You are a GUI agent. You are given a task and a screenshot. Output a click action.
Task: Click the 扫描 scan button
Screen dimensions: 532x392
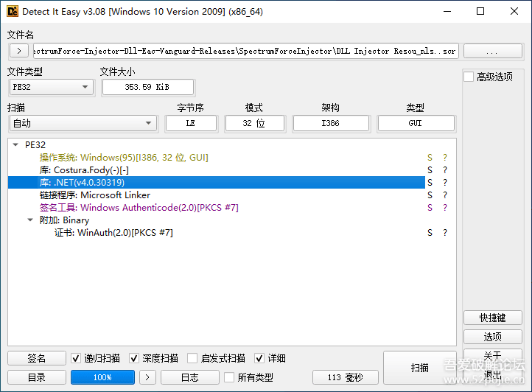420,368
